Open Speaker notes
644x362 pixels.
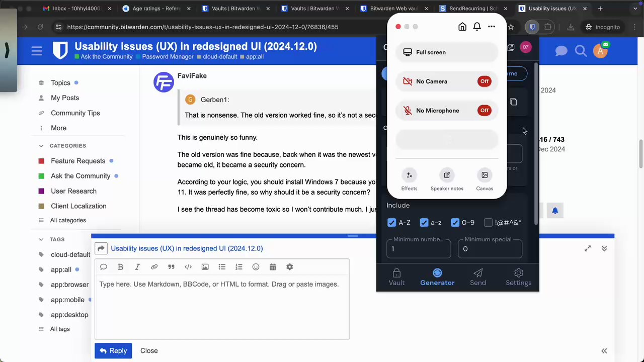click(x=447, y=180)
